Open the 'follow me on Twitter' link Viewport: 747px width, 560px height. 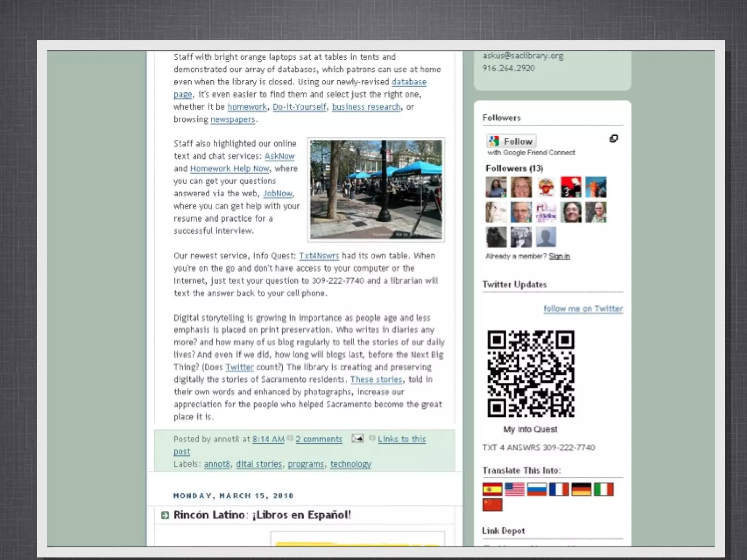583,309
